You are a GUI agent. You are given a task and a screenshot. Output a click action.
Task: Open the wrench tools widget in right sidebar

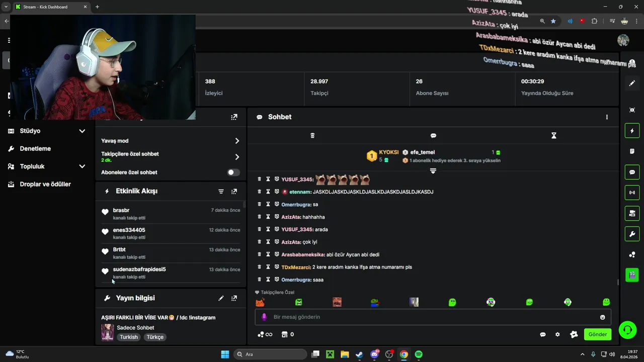coord(632,234)
